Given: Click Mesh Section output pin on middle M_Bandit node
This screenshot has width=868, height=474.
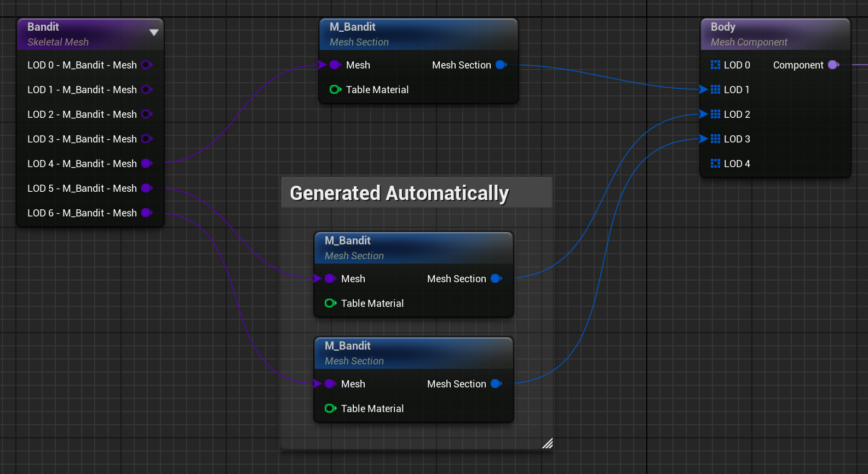Looking at the screenshot, I should click(496, 278).
